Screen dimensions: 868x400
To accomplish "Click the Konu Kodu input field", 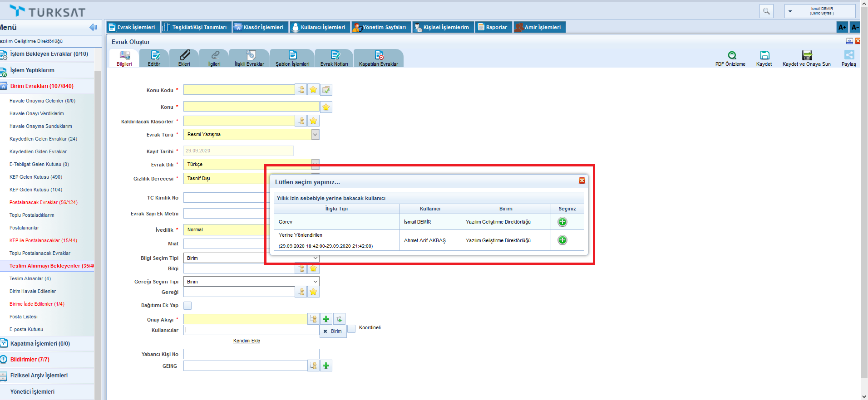I will click(x=239, y=90).
